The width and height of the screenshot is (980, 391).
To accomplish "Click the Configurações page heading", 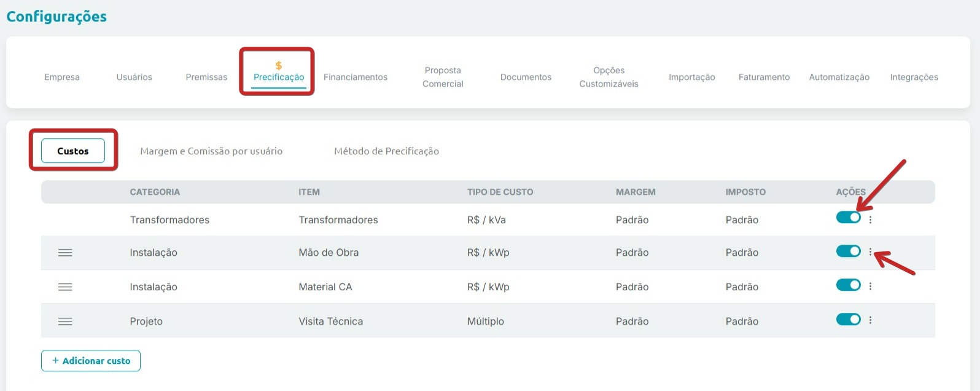I will (56, 17).
